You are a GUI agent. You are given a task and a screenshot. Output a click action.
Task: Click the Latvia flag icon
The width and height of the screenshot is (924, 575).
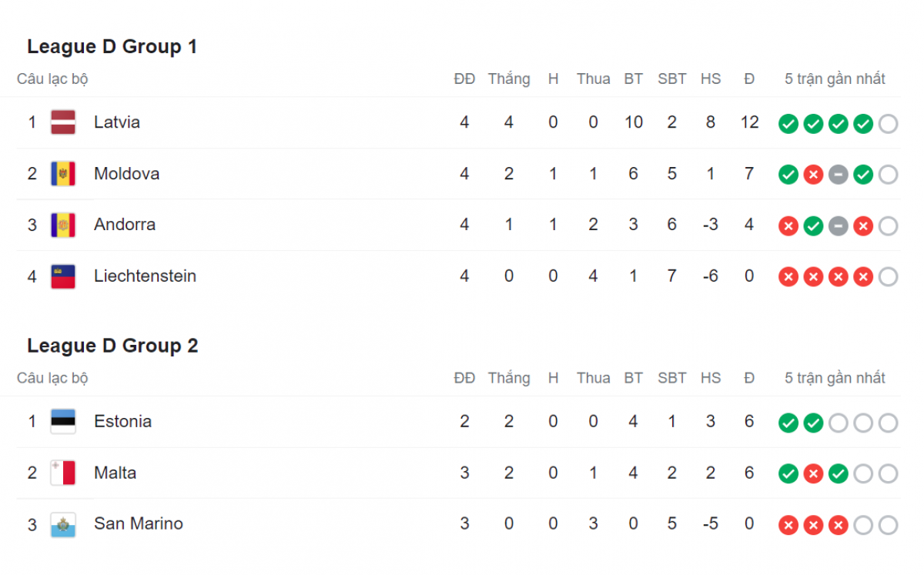pyautogui.click(x=63, y=122)
